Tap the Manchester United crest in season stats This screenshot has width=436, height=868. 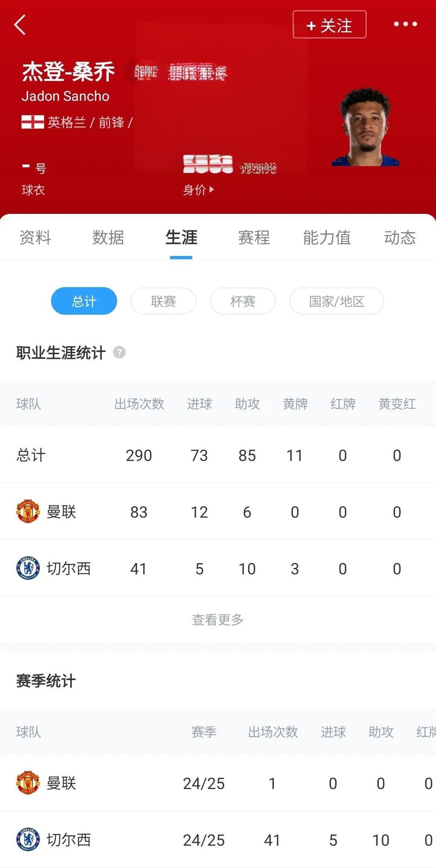(28, 783)
